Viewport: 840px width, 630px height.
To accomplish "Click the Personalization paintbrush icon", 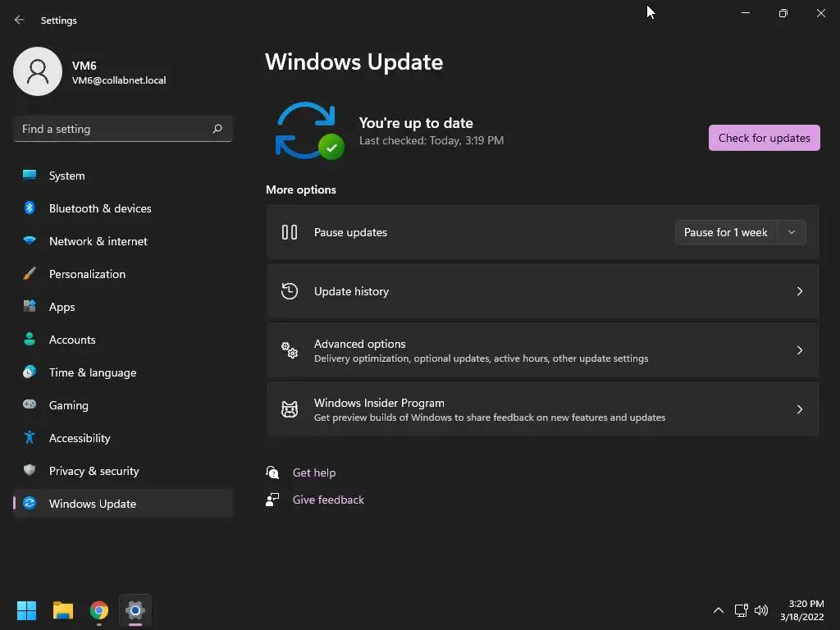I will [x=30, y=274].
